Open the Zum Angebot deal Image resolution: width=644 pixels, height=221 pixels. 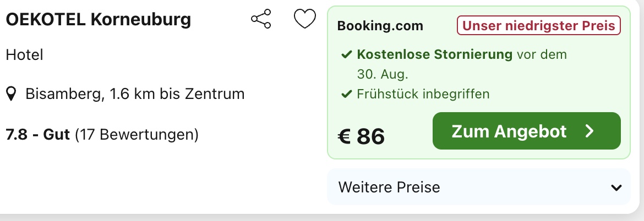[x=527, y=131]
